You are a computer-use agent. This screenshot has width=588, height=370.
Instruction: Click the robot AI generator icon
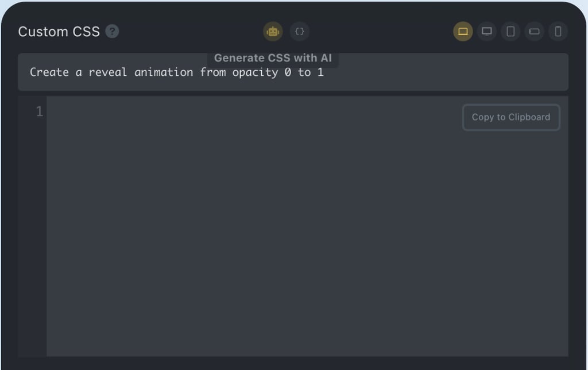tap(273, 32)
